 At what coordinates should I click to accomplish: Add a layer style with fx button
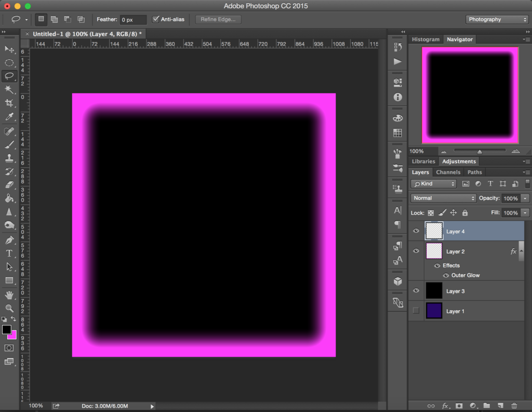click(445, 406)
